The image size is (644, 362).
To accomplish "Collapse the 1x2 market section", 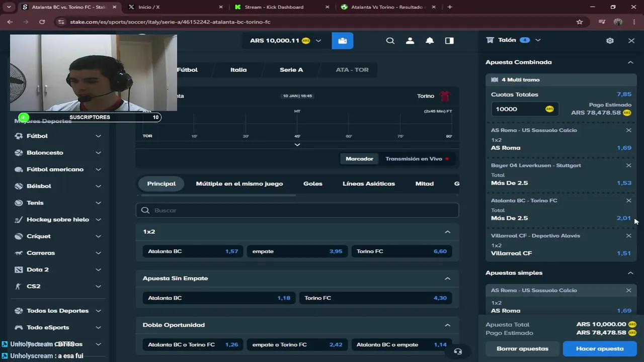I will (x=447, y=232).
